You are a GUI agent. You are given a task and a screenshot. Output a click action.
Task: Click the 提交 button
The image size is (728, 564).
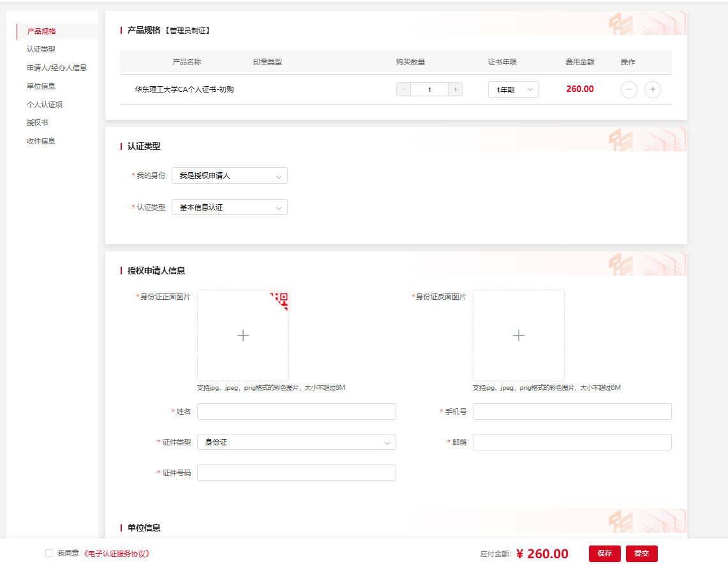pyautogui.click(x=642, y=553)
